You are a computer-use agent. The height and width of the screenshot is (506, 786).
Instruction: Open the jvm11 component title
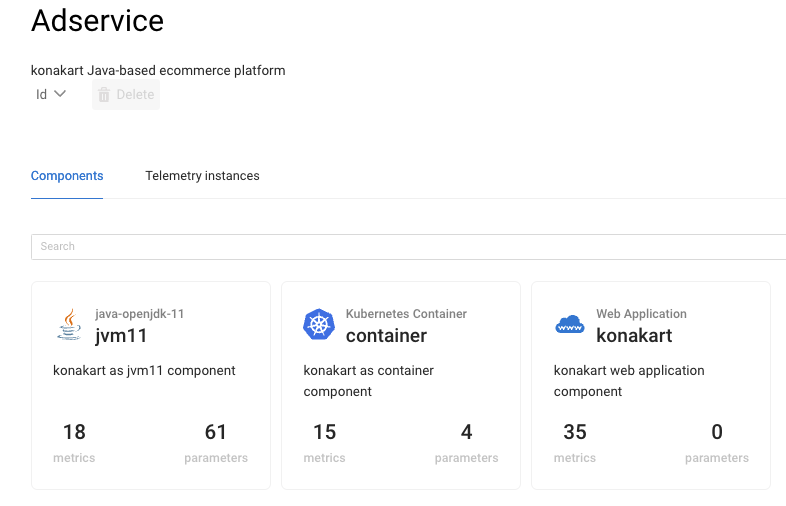(121, 335)
